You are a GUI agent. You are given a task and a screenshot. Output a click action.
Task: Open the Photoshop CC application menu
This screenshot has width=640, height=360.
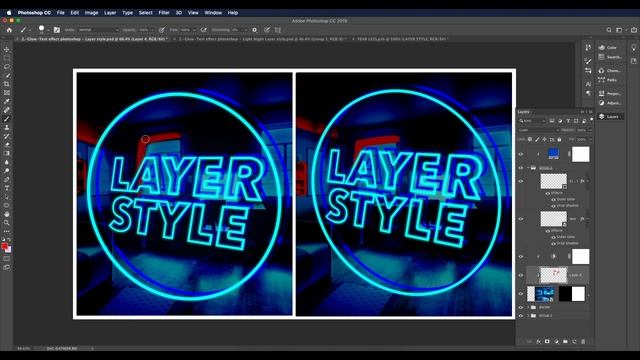tap(34, 13)
